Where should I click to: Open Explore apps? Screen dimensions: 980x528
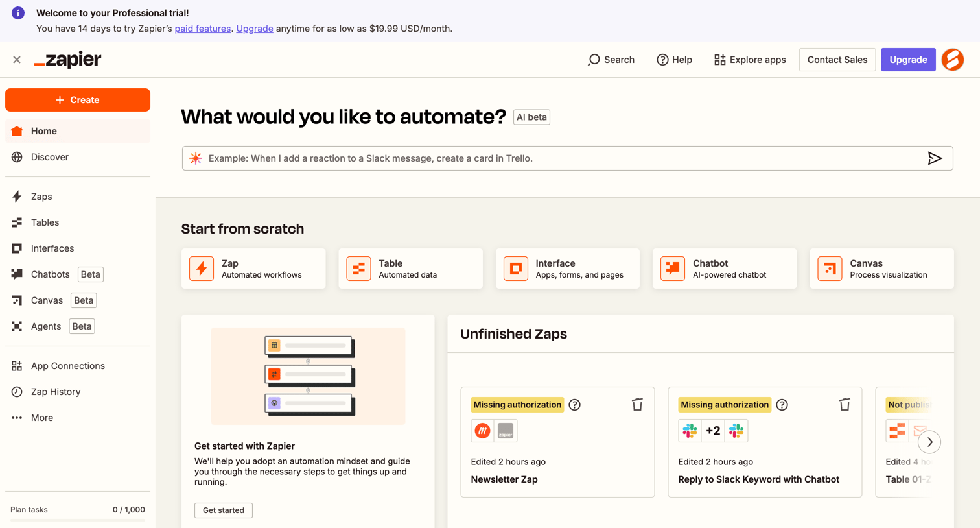click(750, 60)
